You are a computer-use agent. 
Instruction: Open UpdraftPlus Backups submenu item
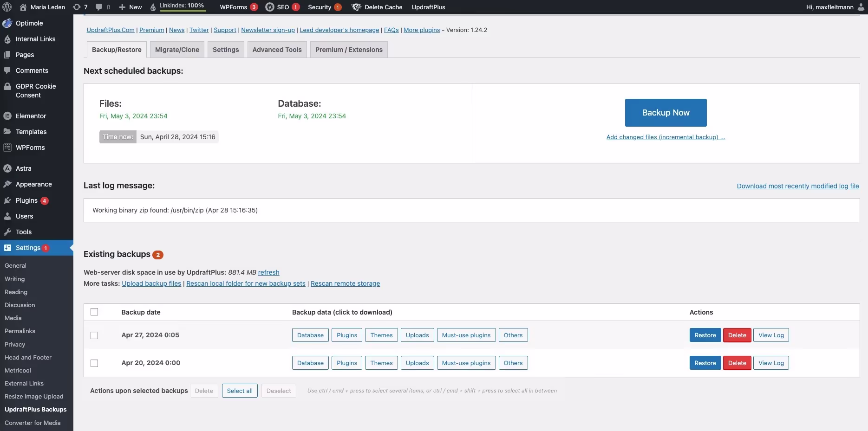[x=36, y=410]
